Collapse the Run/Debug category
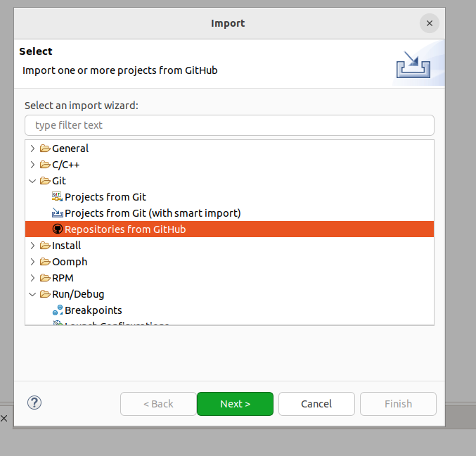Image resolution: width=476 pixels, height=456 pixels. click(32, 294)
